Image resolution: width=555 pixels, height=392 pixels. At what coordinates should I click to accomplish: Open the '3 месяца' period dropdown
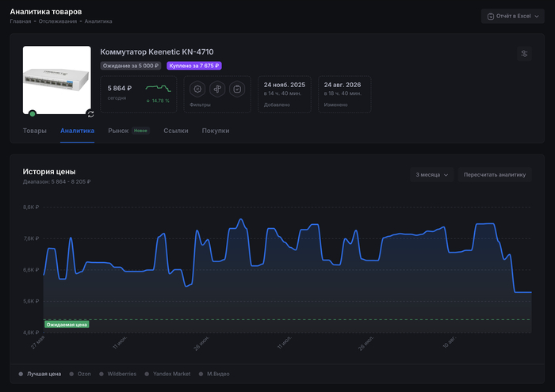point(432,174)
